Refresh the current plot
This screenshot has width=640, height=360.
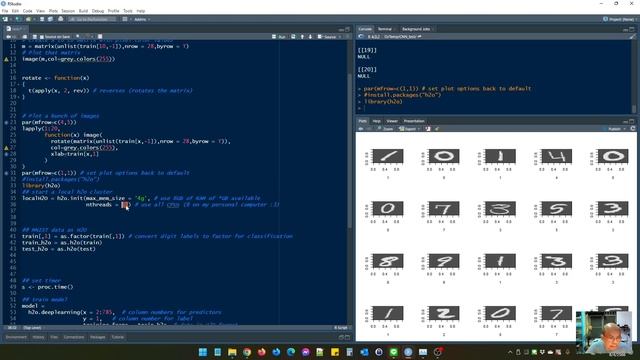click(x=633, y=129)
